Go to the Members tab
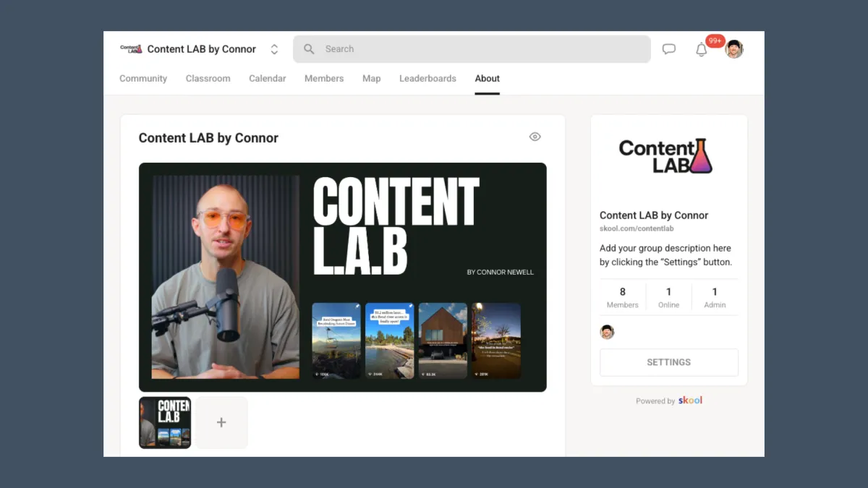The image size is (868, 488). coord(324,78)
